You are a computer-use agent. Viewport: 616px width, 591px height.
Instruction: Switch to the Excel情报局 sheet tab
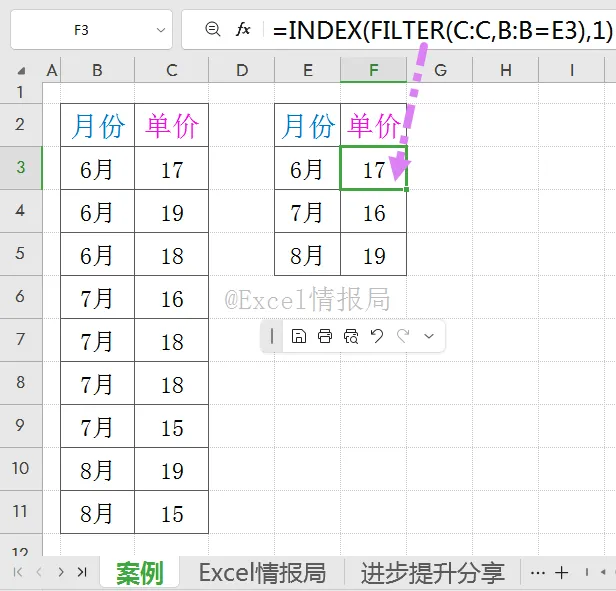tap(262, 573)
